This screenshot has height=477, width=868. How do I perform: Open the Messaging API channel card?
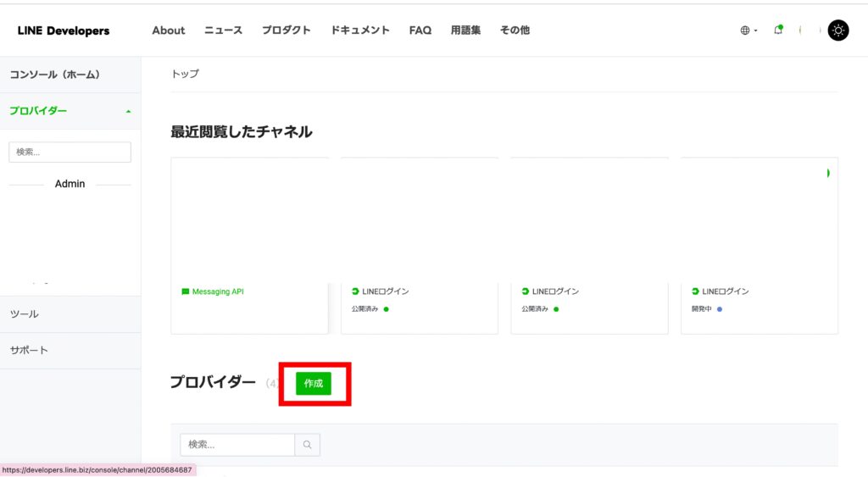250,246
